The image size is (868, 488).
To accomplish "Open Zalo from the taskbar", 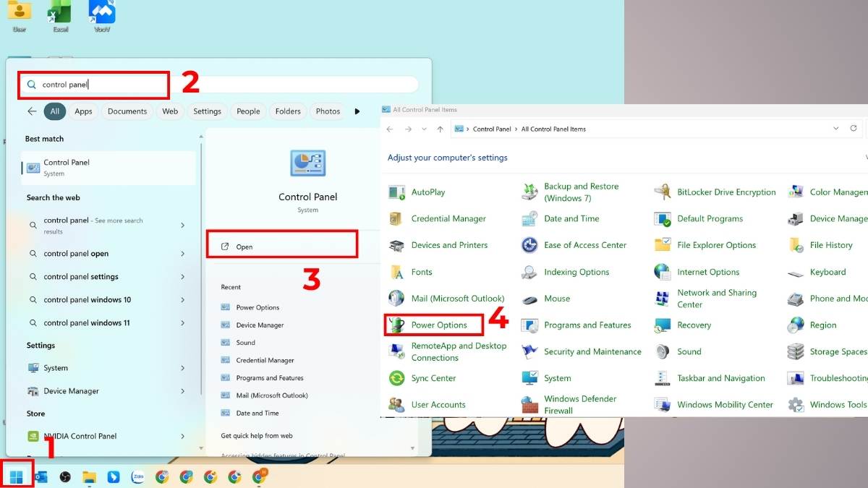I will coord(137,476).
